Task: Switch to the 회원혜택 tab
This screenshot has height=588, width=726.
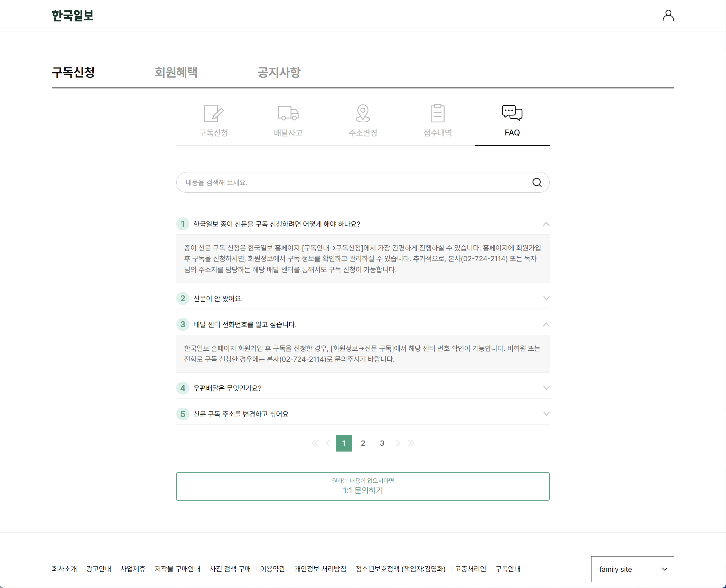Action: pos(176,72)
